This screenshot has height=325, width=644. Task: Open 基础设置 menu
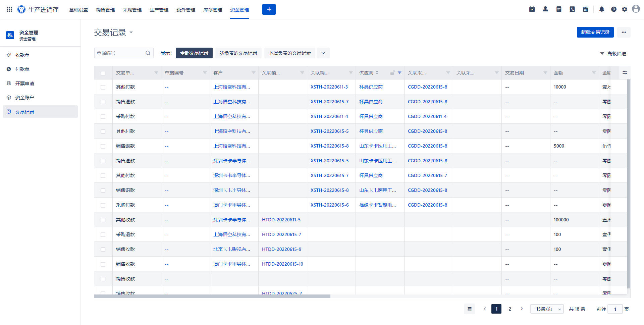[78, 10]
